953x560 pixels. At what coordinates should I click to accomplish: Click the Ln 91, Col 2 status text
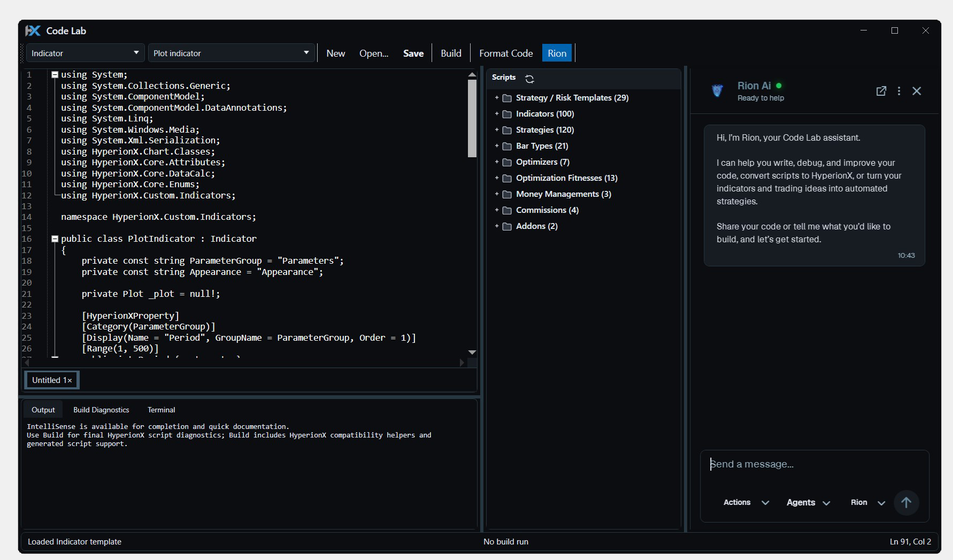coord(910,542)
